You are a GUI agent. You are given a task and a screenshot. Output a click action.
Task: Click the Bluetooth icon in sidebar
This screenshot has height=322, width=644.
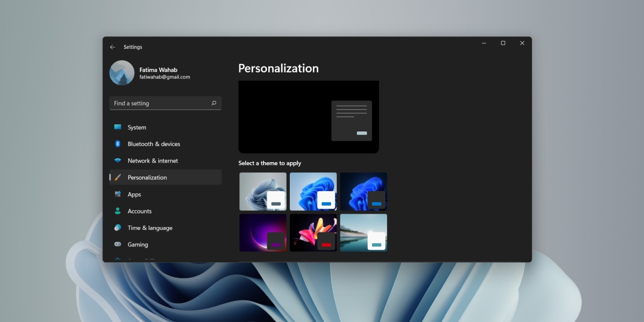point(118,144)
